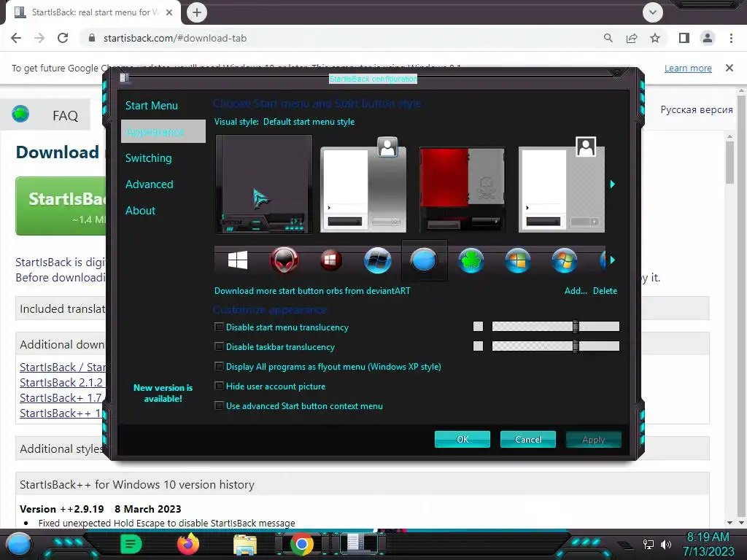The width and height of the screenshot is (747, 560).
Task: Pick the Vista-style glowing flag orb
Action: (564, 260)
